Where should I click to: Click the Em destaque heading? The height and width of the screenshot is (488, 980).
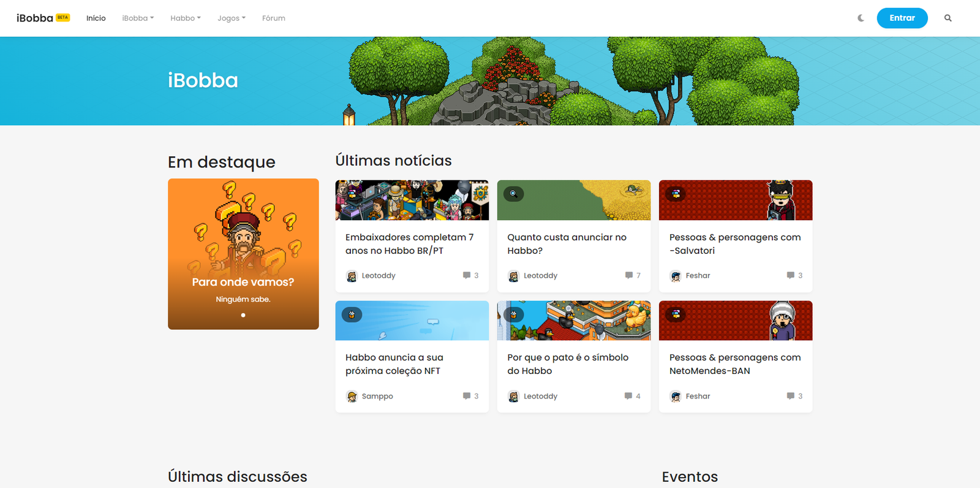[222, 162]
